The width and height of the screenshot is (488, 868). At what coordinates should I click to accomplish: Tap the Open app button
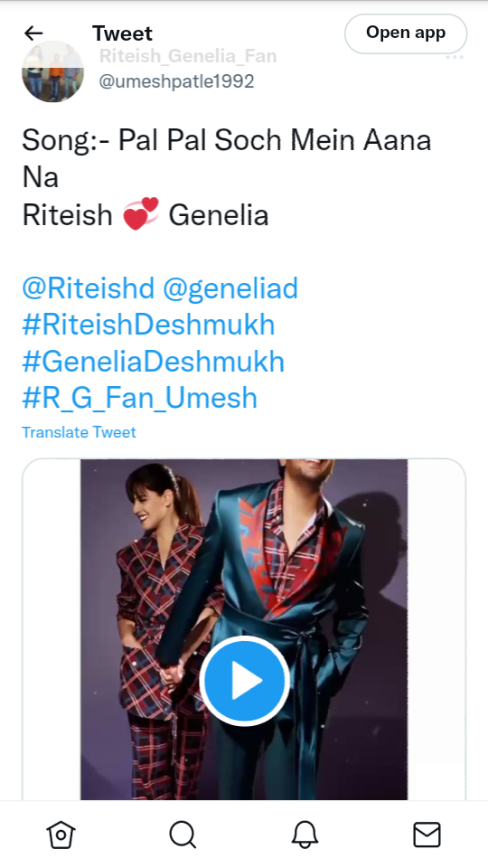pos(406,33)
